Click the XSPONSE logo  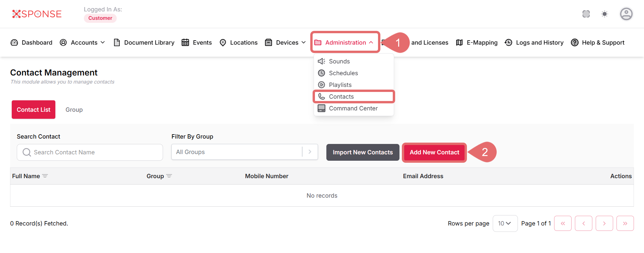(x=37, y=14)
